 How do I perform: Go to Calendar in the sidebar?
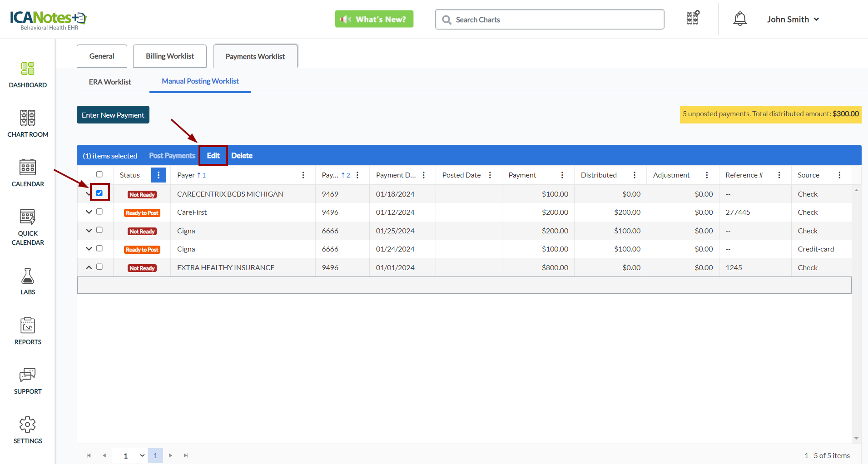(x=28, y=168)
